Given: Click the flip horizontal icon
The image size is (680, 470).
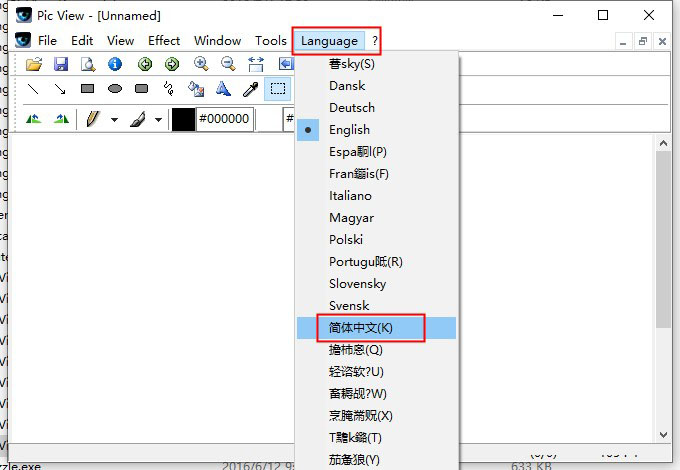Looking at the screenshot, I should point(33,118).
